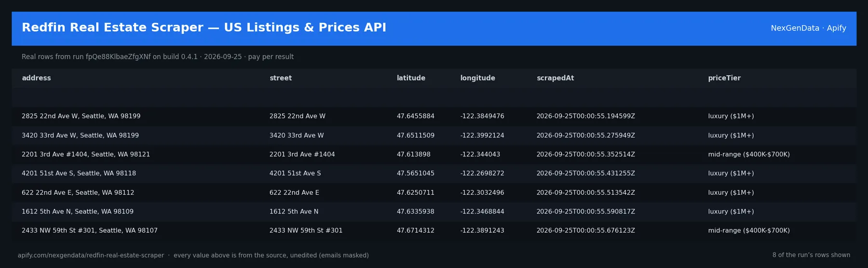Click address 3420 33rd Ave W, Seattle, WA 98199
868x268 pixels.
(80, 135)
